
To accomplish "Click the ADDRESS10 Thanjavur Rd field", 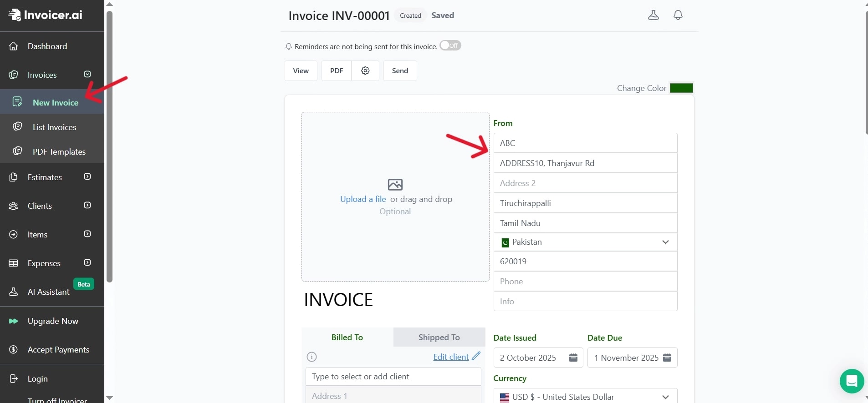I will [585, 163].
